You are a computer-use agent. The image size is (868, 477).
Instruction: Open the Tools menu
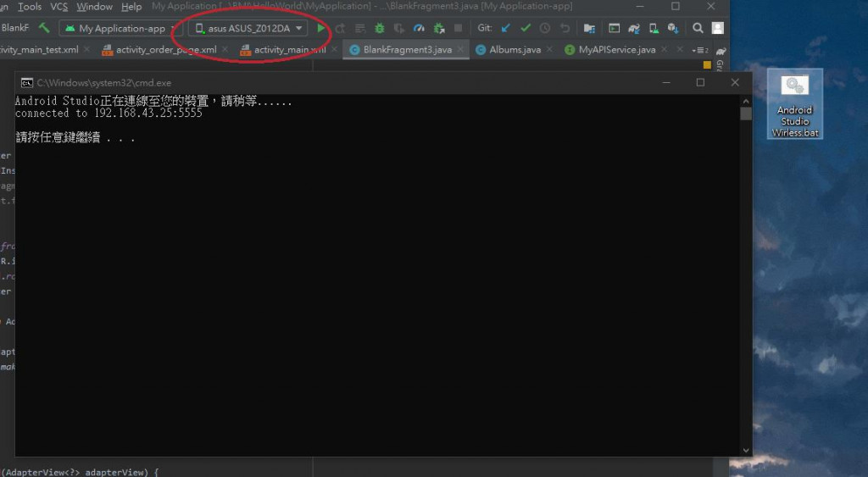click(x=30, y=7)
